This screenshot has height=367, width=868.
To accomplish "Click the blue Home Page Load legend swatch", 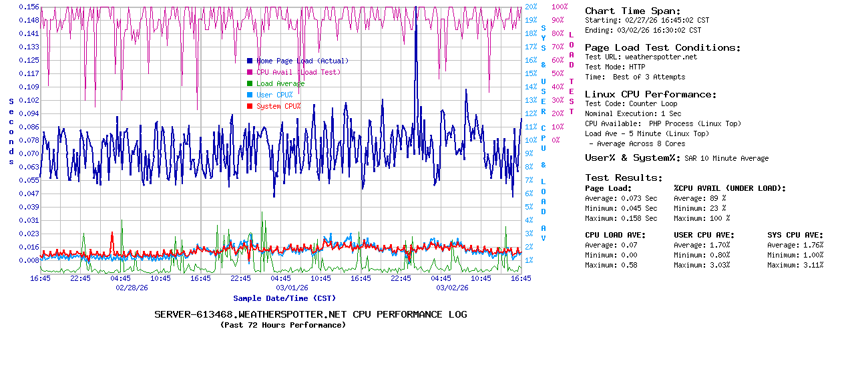I will tap(250, 61).
